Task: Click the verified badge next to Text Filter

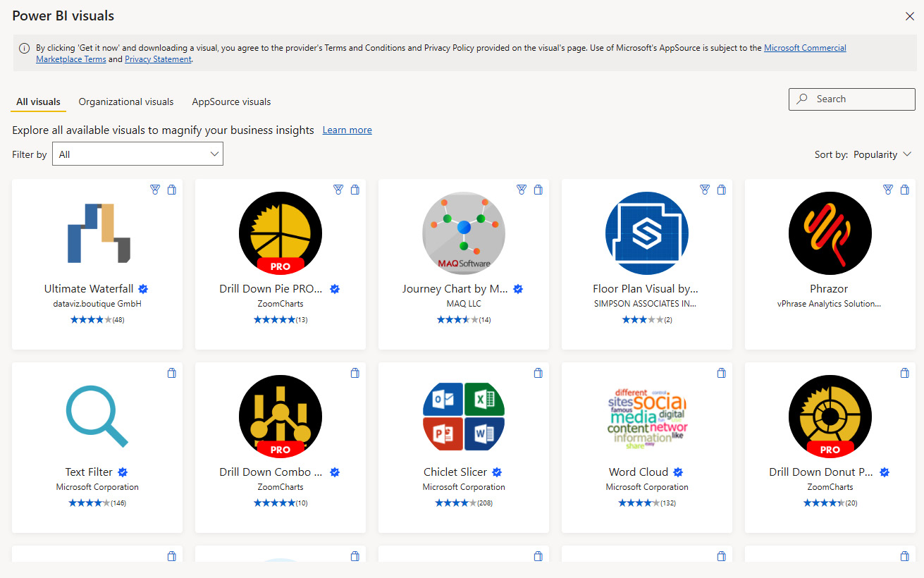Action: click(x=123, y=472)
